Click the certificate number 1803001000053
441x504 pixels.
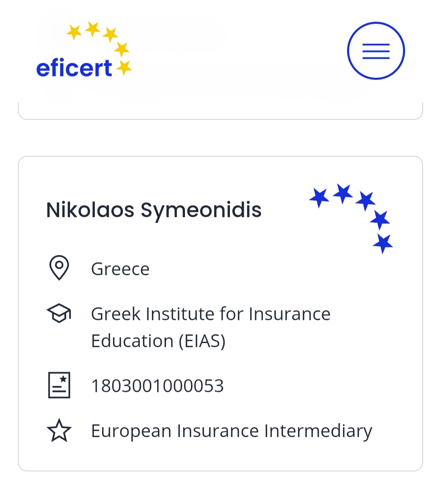coord(158,386)
